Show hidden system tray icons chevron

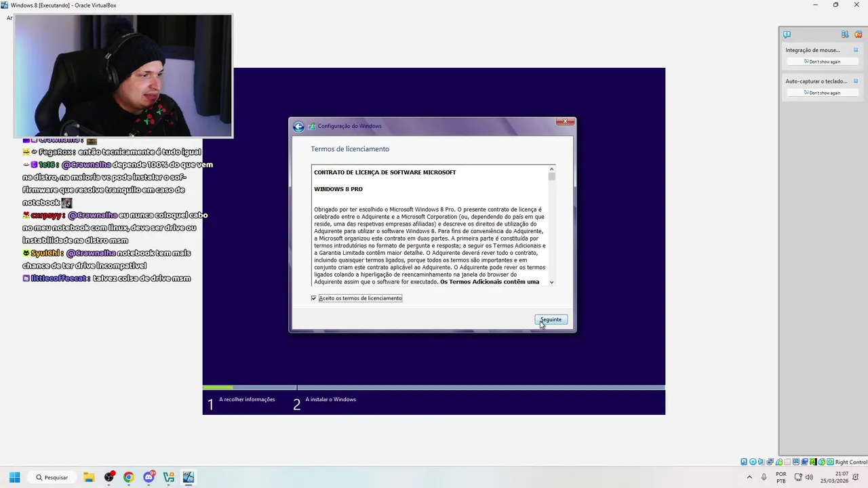click(x=749, y=477)
